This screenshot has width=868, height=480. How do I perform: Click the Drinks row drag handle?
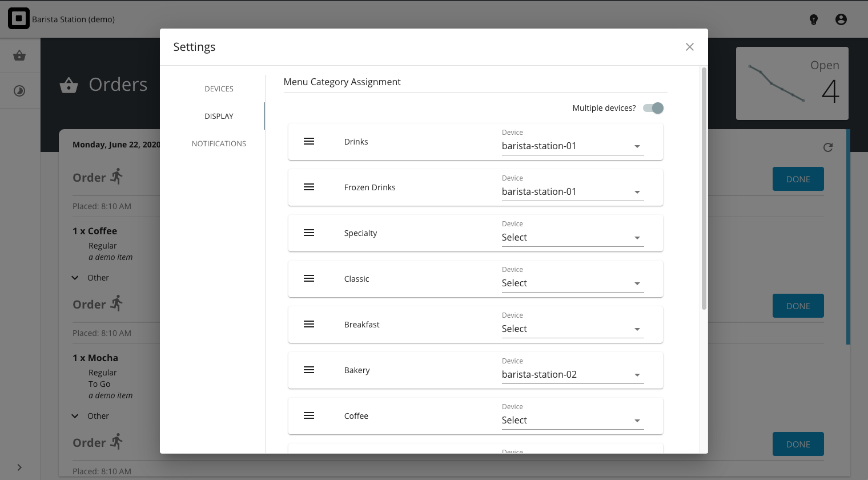click(x=309, y=141)
